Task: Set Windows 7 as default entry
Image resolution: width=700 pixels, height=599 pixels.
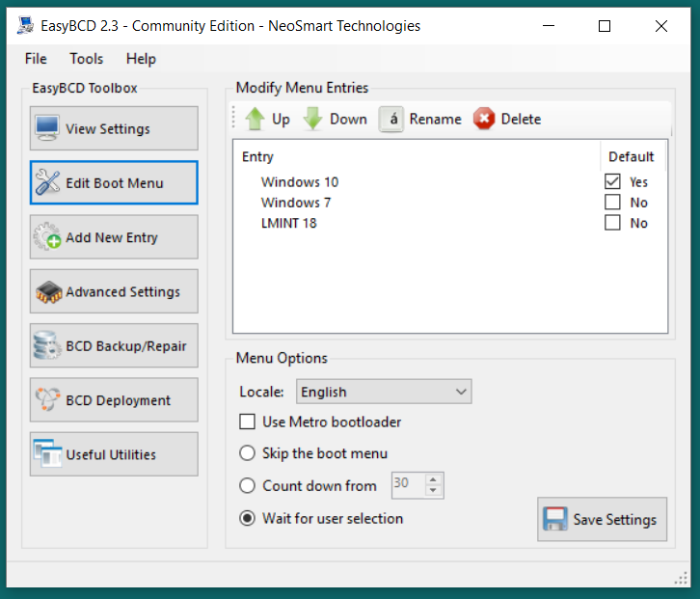Action: [x=612, y=203]
